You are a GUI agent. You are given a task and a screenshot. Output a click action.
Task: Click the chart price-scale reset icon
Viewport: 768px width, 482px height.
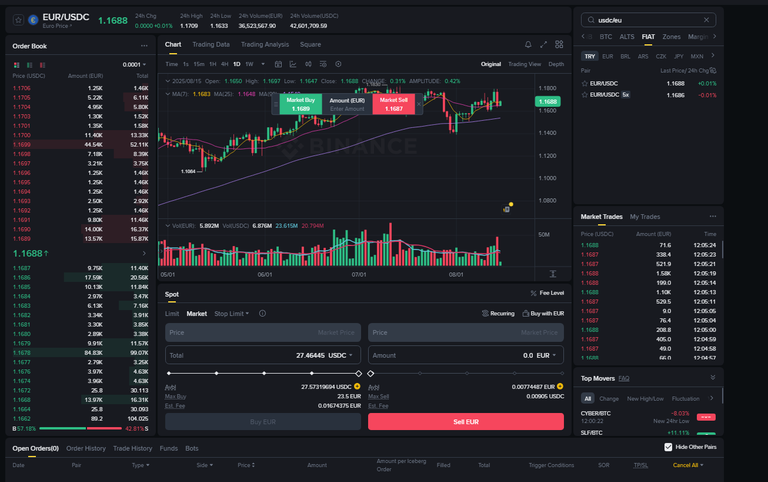pos(552,274)
